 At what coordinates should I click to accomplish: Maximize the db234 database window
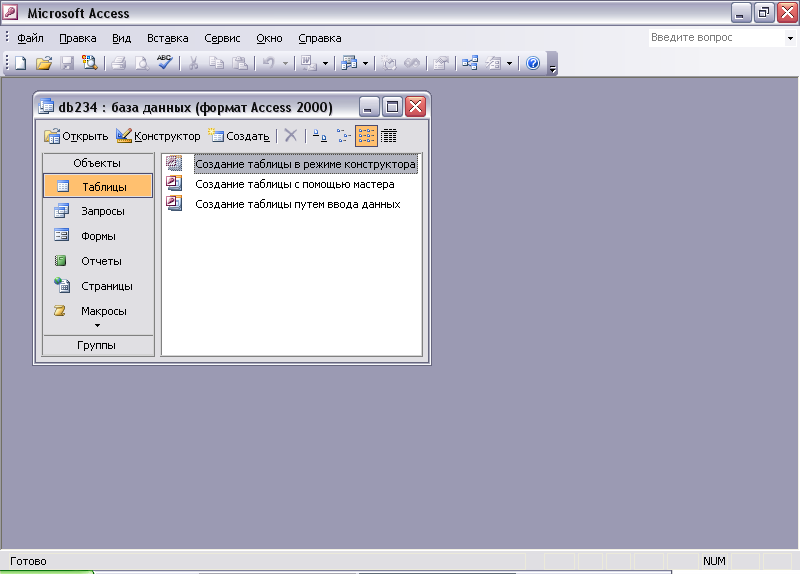point(392,107)
